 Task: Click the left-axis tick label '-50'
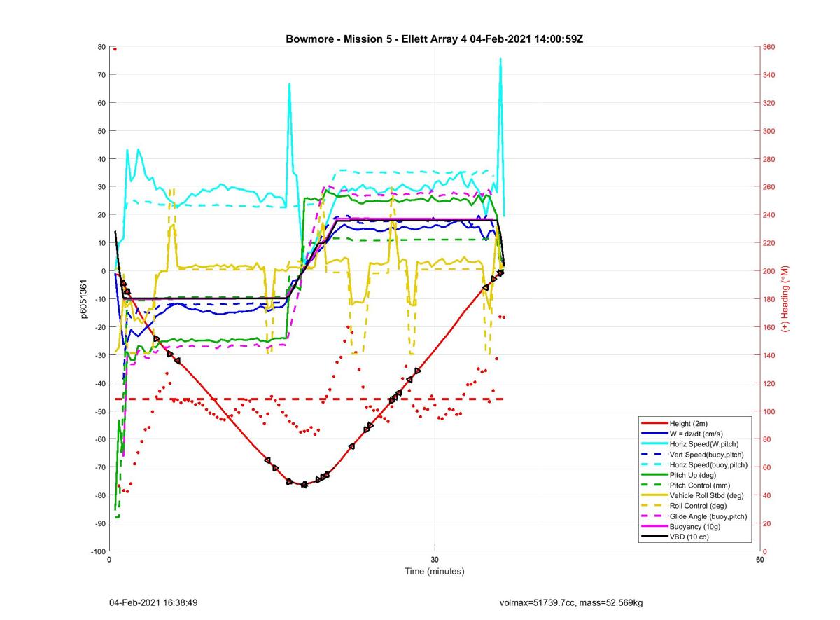pos(100,411)
